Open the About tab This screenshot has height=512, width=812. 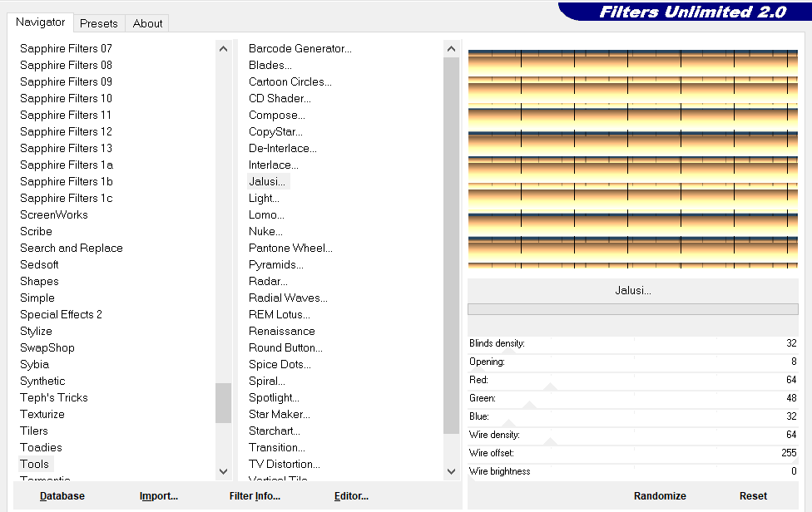tap(147, 23)
